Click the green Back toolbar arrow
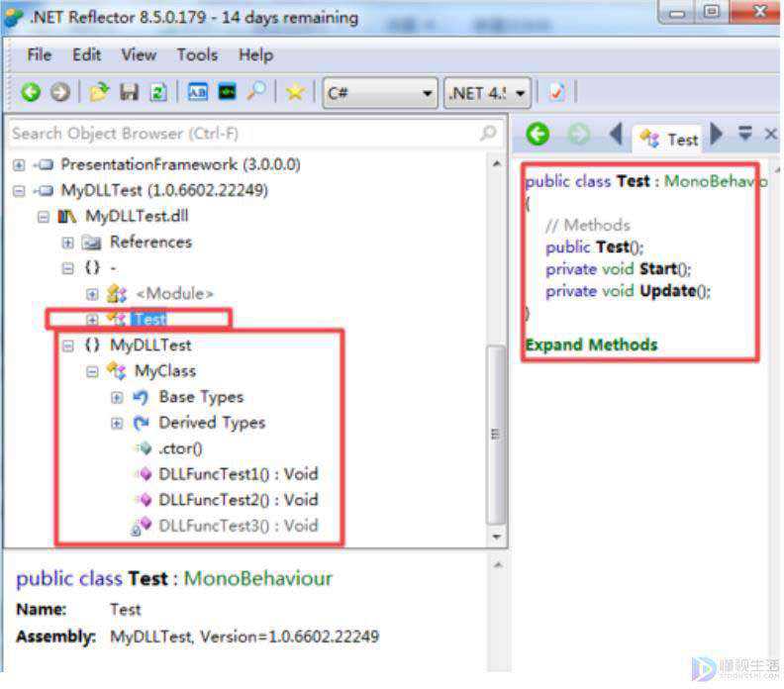The image size is (784, 689). pyautogui.click(x=31, y=92)
